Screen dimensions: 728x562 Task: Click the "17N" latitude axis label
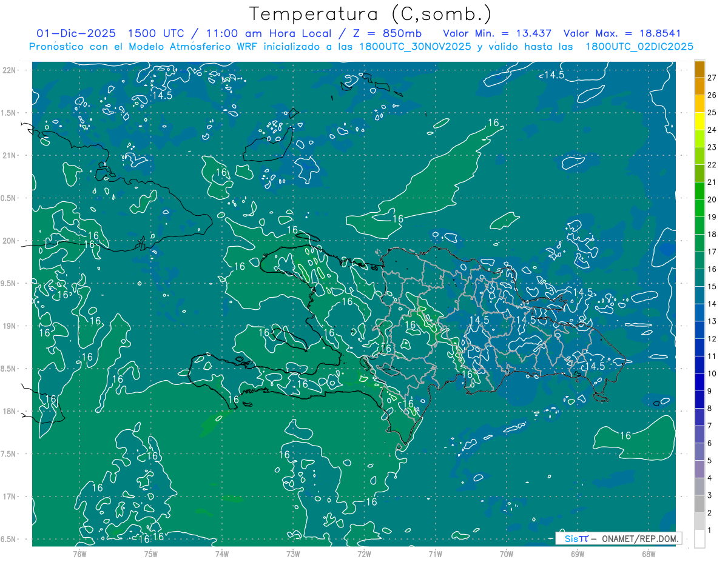tap(9, 497)
